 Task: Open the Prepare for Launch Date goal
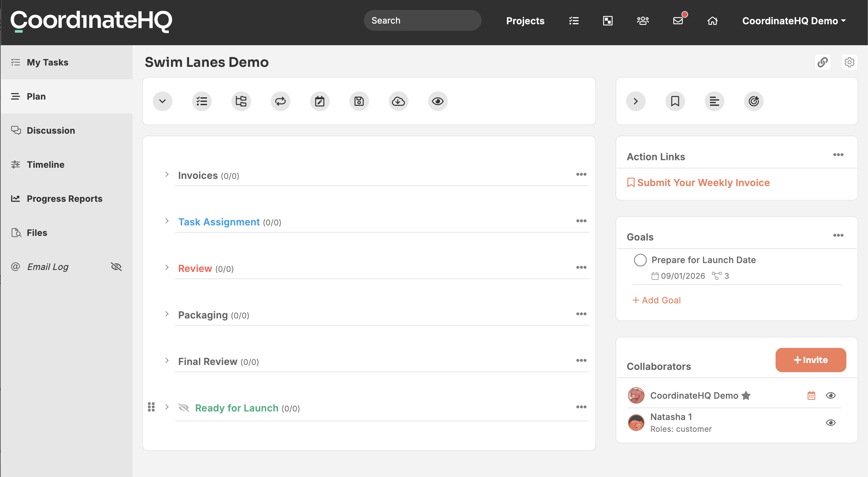[703, 260]
